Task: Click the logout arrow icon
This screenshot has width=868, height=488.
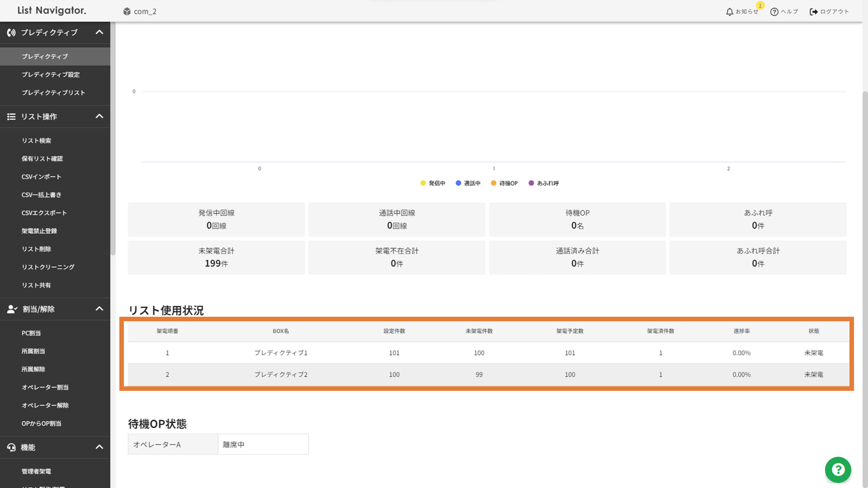Action: click(x=813, y=12)
